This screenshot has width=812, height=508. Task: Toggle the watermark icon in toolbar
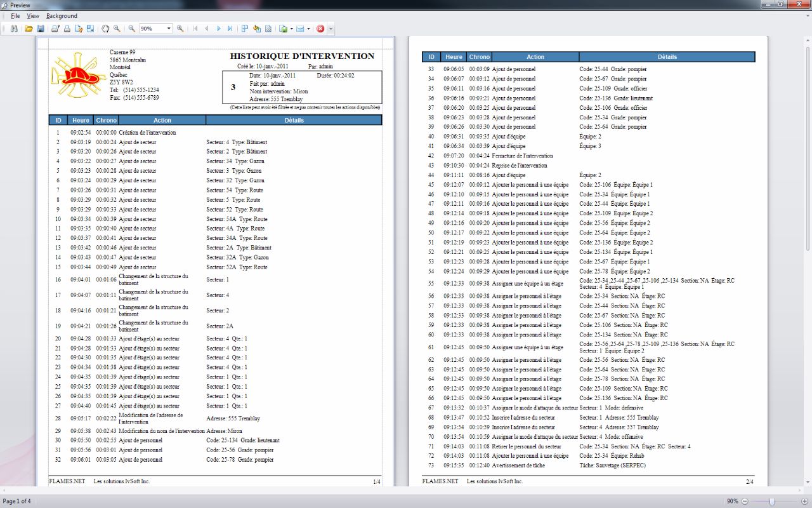click(x=268, y=29)
